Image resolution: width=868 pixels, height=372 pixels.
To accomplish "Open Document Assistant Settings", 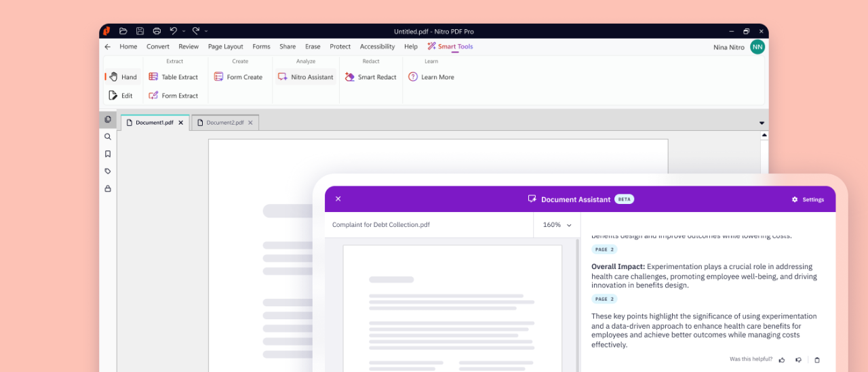I will (x=808, y=200).
